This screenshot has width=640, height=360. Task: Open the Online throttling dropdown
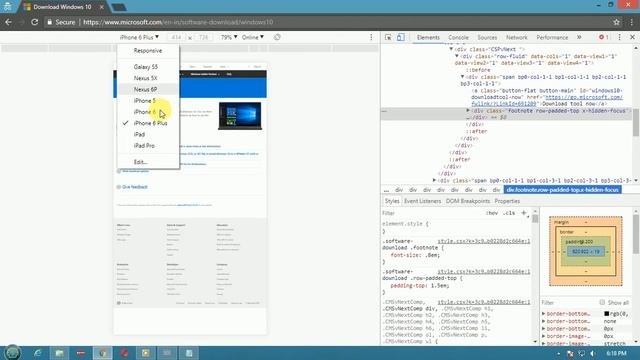pyautogui.click(x=253, y=37)
